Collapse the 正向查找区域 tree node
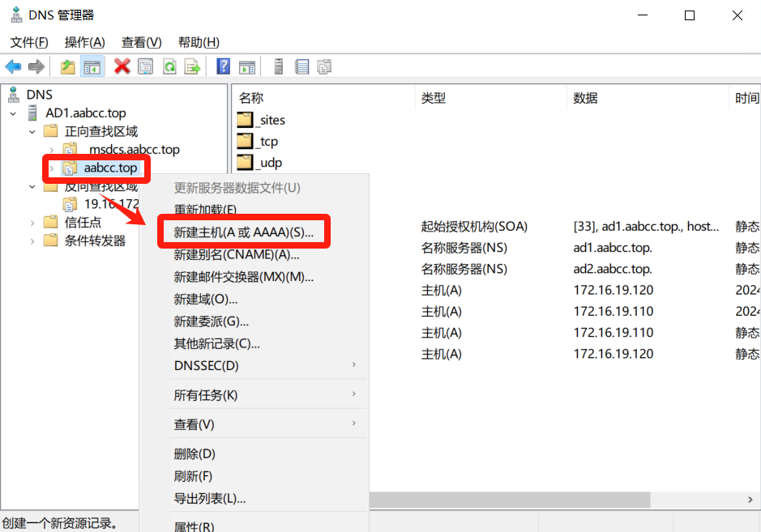Viewport: 761px width, 532px height. [x=32, y=131]
